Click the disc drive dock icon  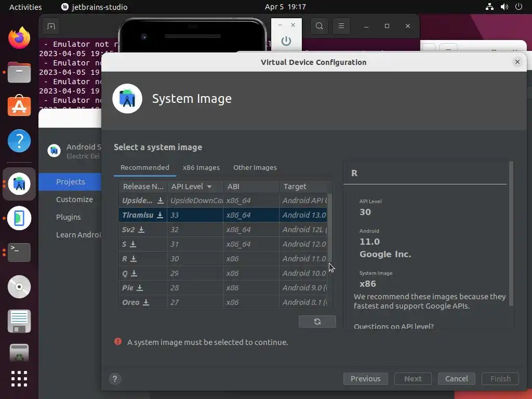click(x=19, y=287)
